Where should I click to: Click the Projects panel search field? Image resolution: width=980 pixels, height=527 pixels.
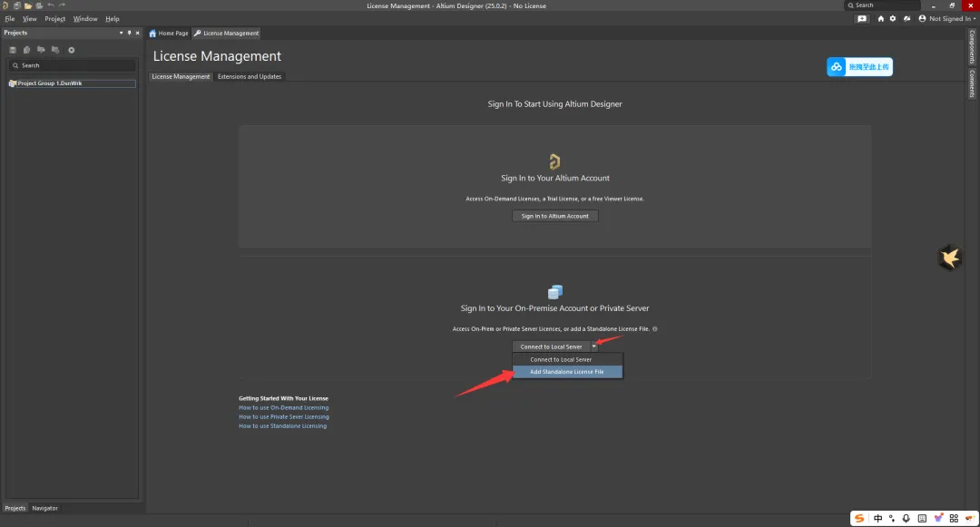click(x=72, y=65)
